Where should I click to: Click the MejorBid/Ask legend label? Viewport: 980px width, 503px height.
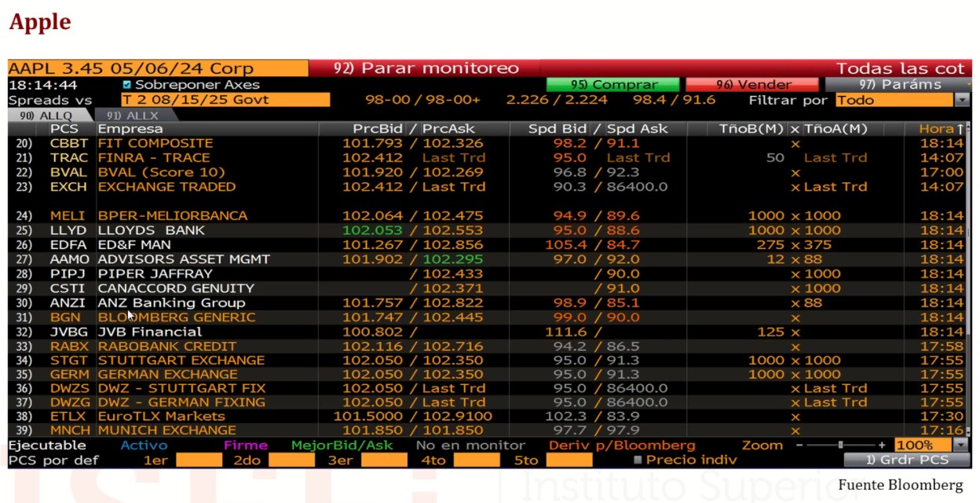(x=342, y=446)
